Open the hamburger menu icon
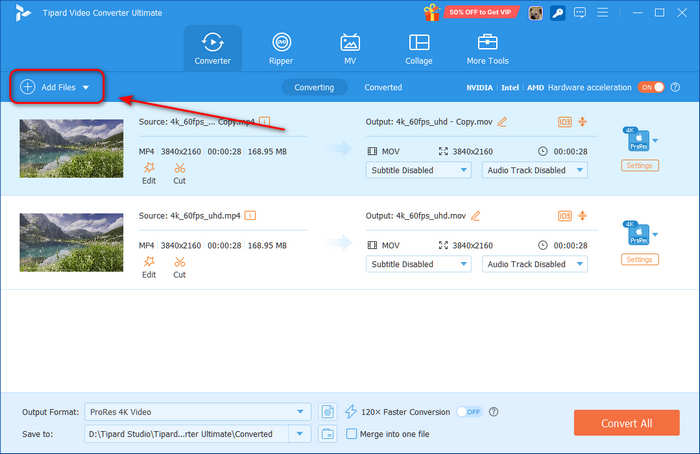700x454 pixels. point(603,12)
